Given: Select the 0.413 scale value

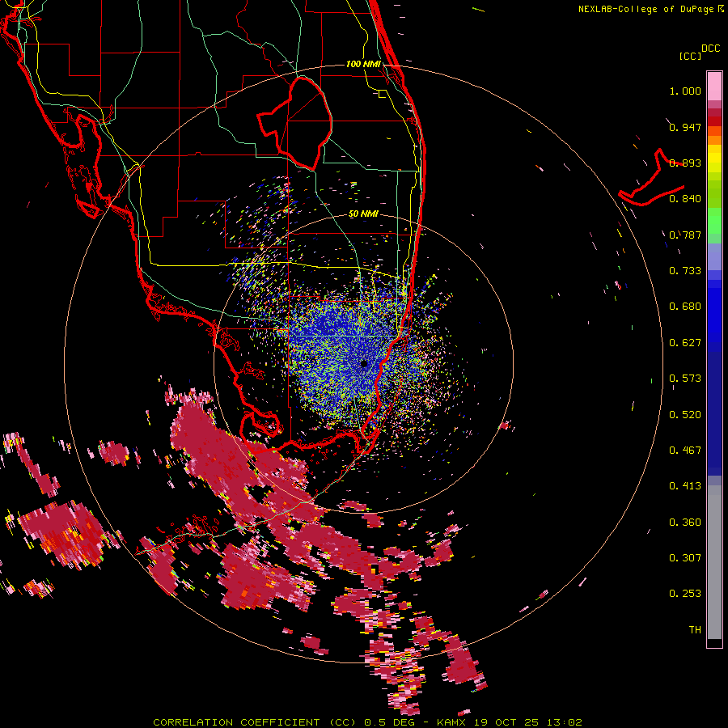Looking at the screenshot, I should click(685, 486).
